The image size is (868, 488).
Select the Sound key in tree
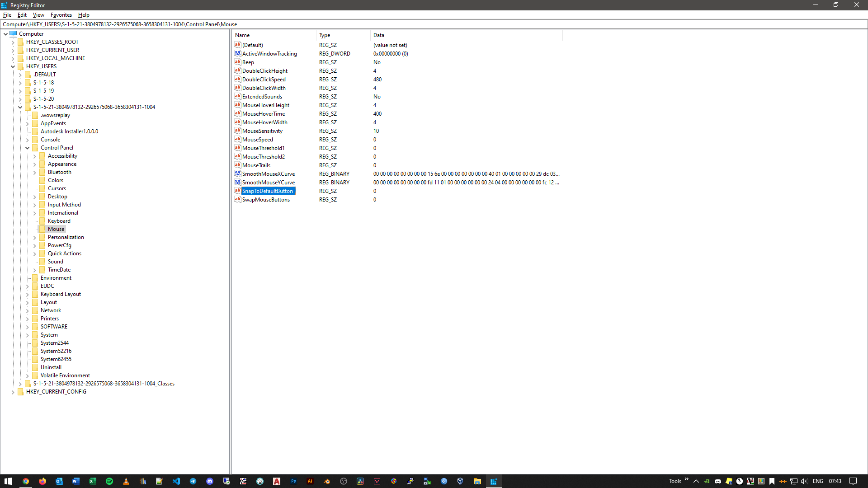(55, 262)
